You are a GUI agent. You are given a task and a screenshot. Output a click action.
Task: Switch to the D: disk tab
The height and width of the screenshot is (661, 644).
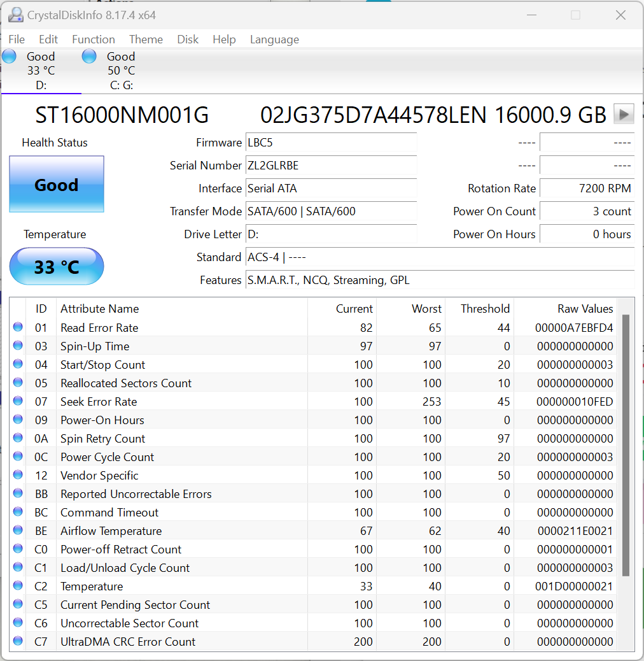(x=41, y=71)
